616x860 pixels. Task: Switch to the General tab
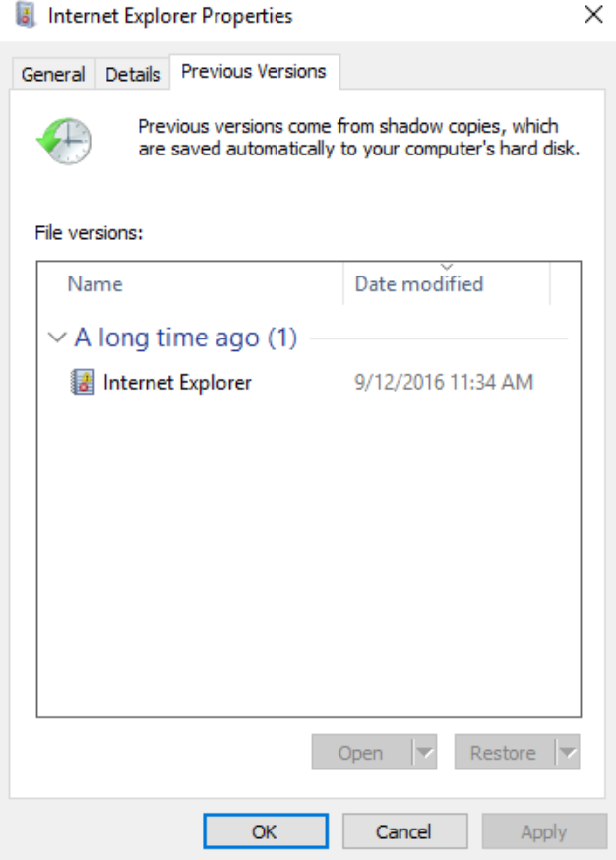pos(53,74)
